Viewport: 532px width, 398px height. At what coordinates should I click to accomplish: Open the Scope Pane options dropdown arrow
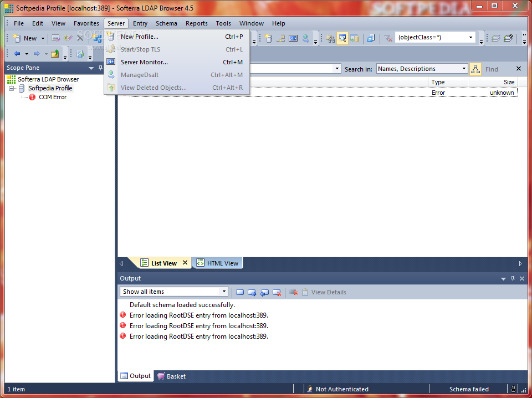coord(91,68)
